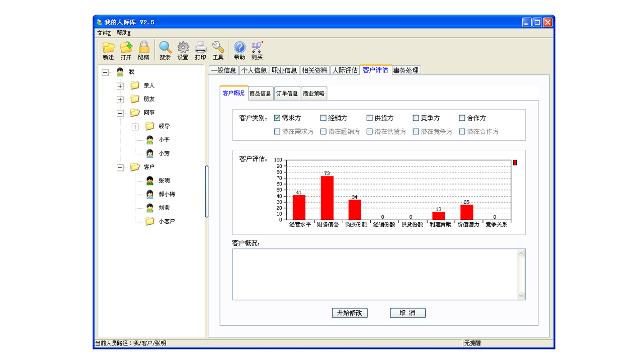Click the 打印 (Print) printer icon
The width and height of the screenshot is (644, 362).
[x=200, y=48]
